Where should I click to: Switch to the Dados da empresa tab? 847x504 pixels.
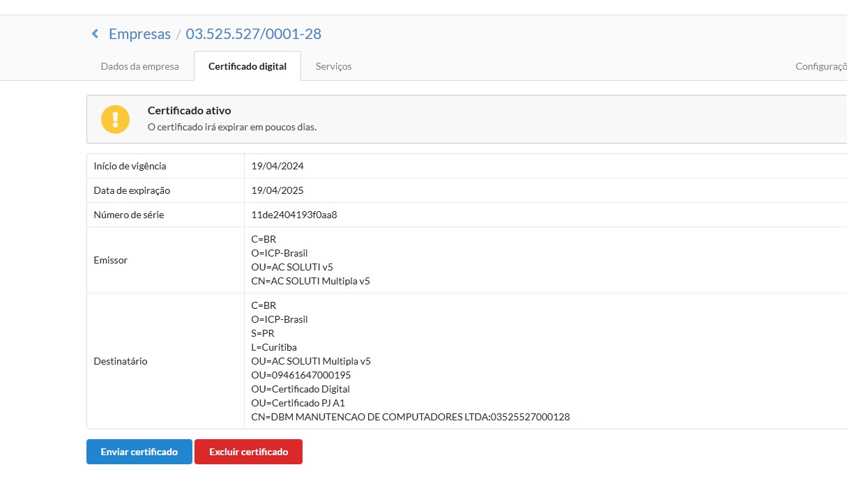coord(140,66)
